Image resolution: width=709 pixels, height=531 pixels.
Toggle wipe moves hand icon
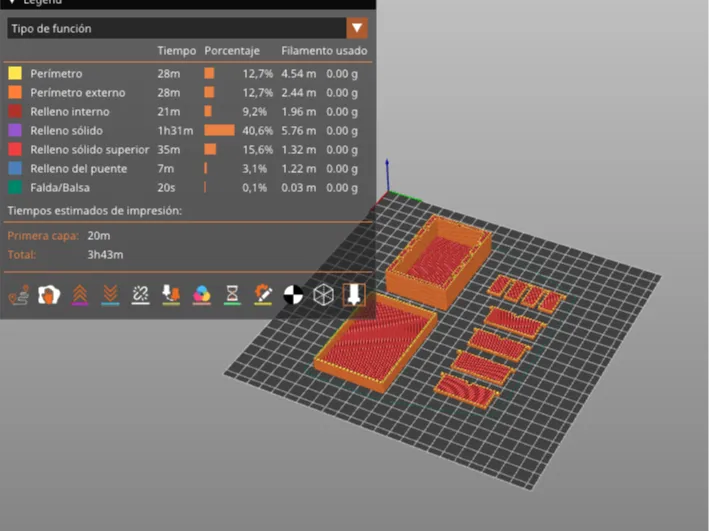tap(49, 295)
